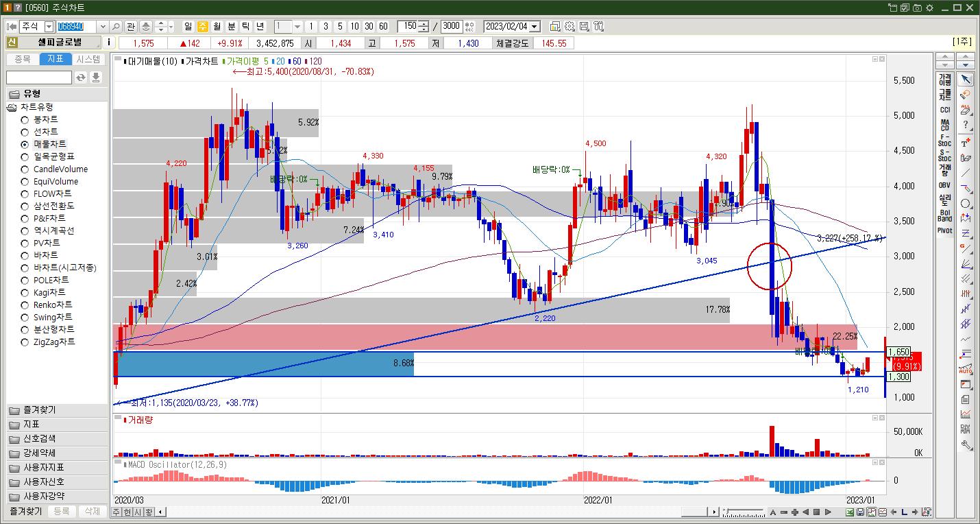Select the 삼선전환도 radio option
This screenshot has width=980, height=524.
(x=25, y=206)
